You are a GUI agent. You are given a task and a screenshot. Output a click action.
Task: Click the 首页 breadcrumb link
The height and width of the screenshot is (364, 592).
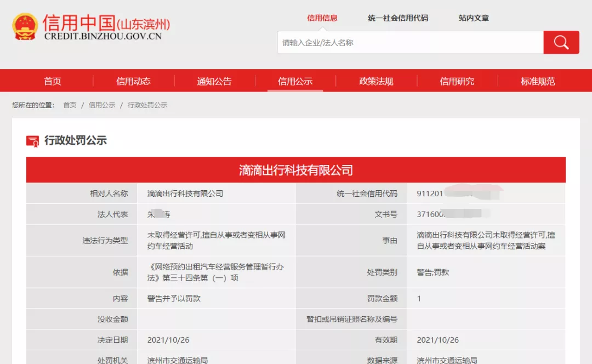[70, 105]
